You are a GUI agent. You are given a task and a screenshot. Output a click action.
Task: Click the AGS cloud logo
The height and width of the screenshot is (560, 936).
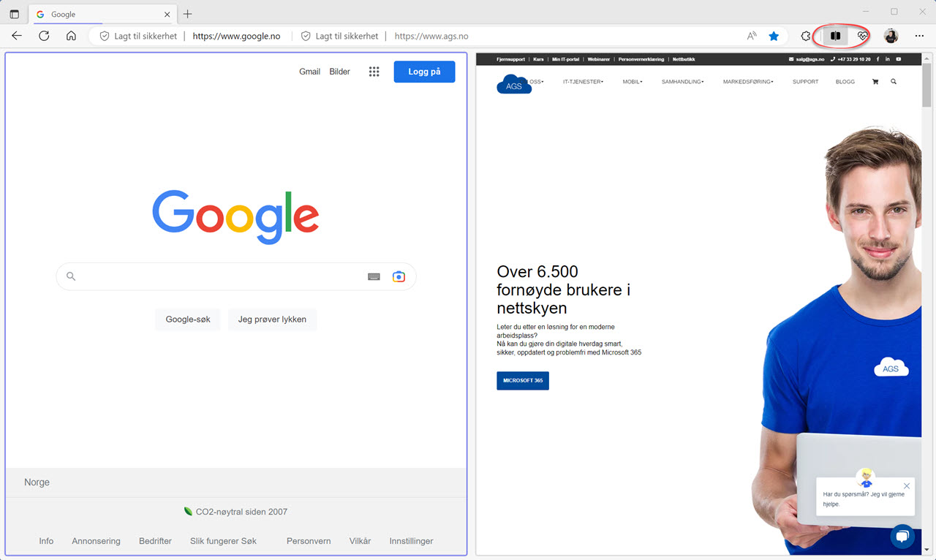click(x=514, y=84)
